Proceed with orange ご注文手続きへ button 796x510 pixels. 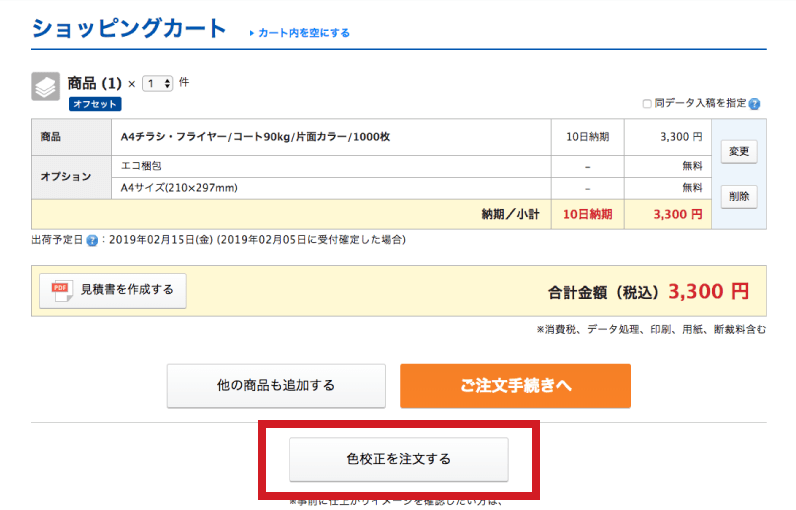(x=515, y=386)
